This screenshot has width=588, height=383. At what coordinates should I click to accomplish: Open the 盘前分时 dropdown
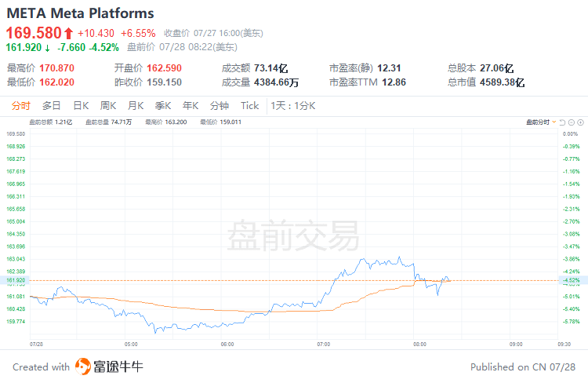(x=541, y=122)
